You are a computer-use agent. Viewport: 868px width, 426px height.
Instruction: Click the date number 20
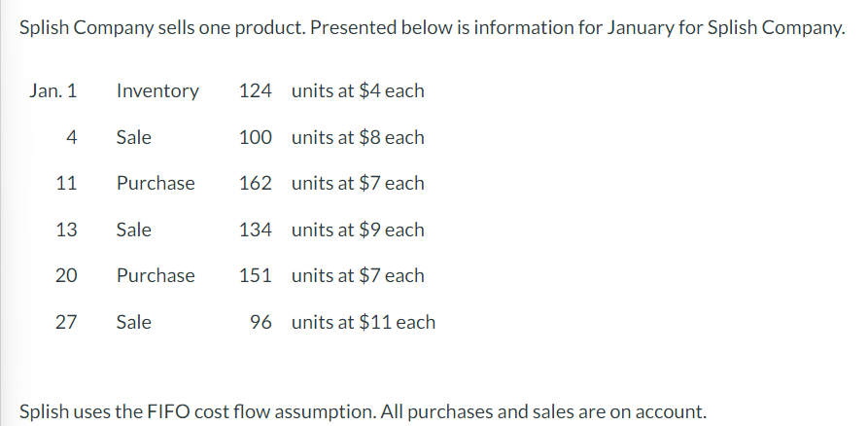click(67, 275)
